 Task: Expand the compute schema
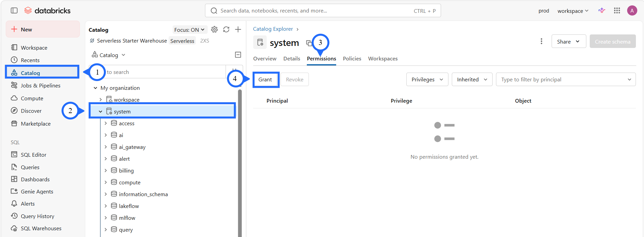click(x=106, y=182)
